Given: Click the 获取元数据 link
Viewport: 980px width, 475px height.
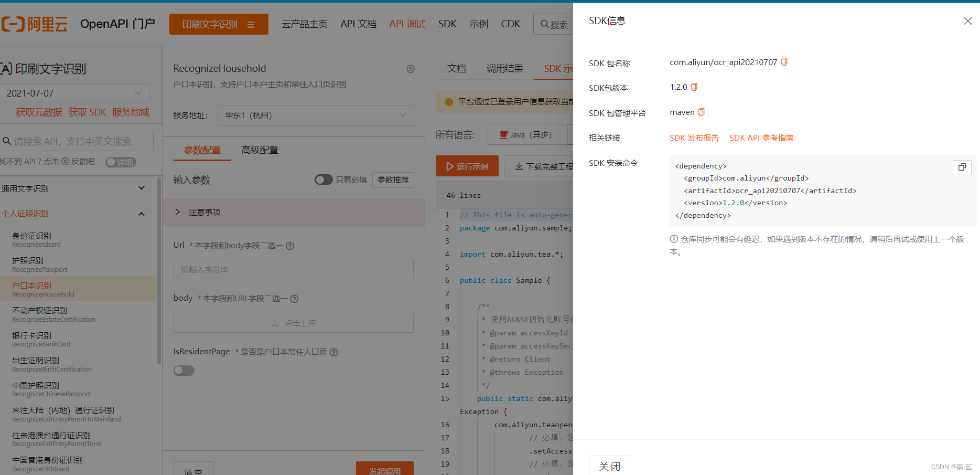Looking at the screenshot, I should click(38, 112).
